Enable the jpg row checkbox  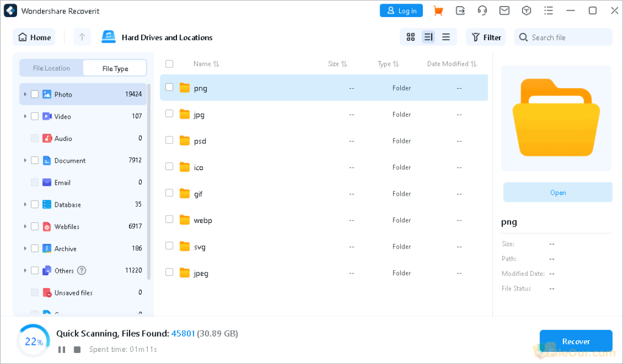(x=169, y=114)
